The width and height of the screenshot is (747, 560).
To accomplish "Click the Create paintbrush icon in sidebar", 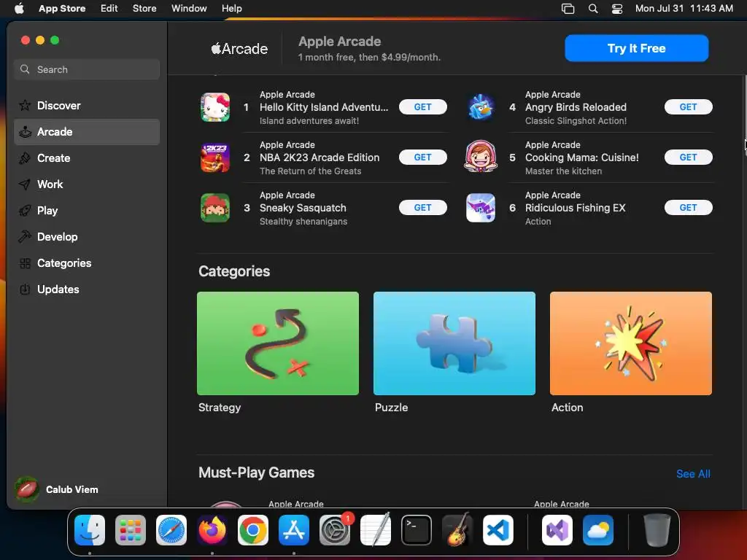I will [25, 158].
